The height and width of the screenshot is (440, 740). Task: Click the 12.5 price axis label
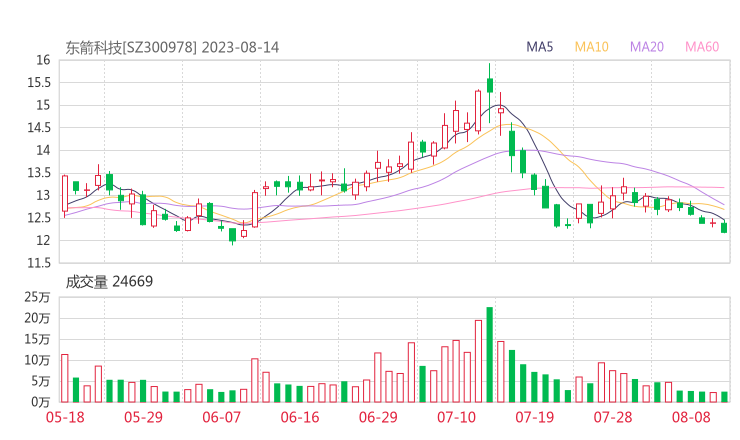click(39, 218)
